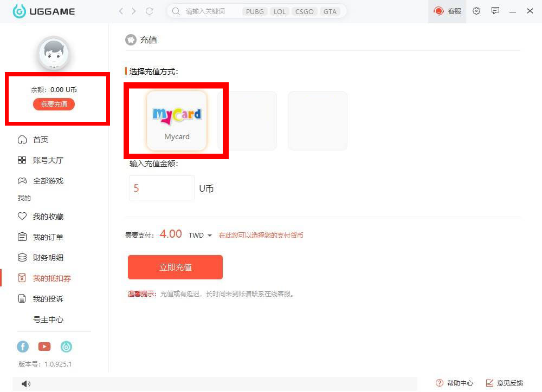Open 我的收藏 favorites
This screenshot has height=392, width=542.
pyautogui.click(x=48, y=217)
